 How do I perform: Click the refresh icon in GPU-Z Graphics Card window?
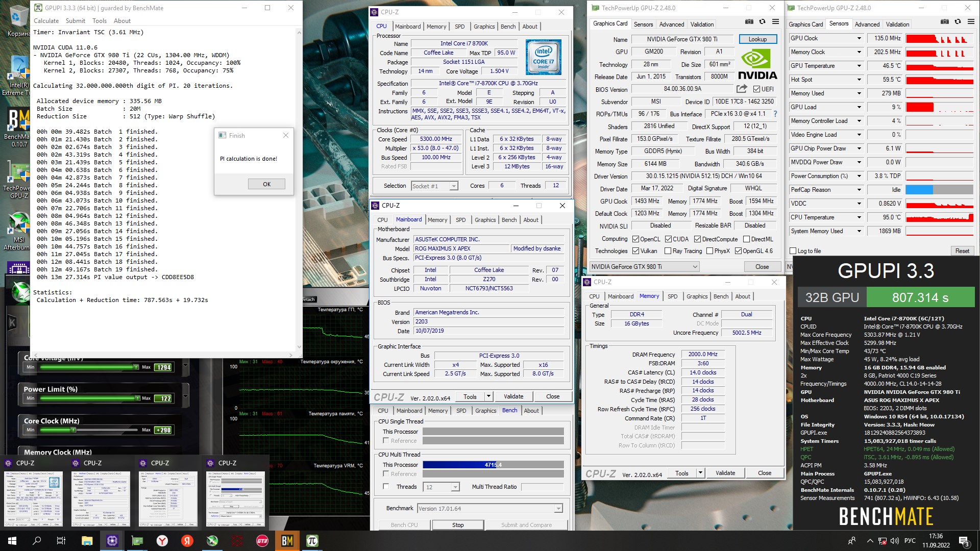pos(762,22)
